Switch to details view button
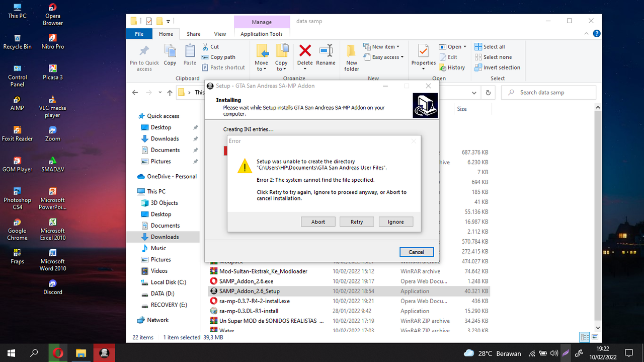Viewport: 644px width, 362px height. [585, 337]
